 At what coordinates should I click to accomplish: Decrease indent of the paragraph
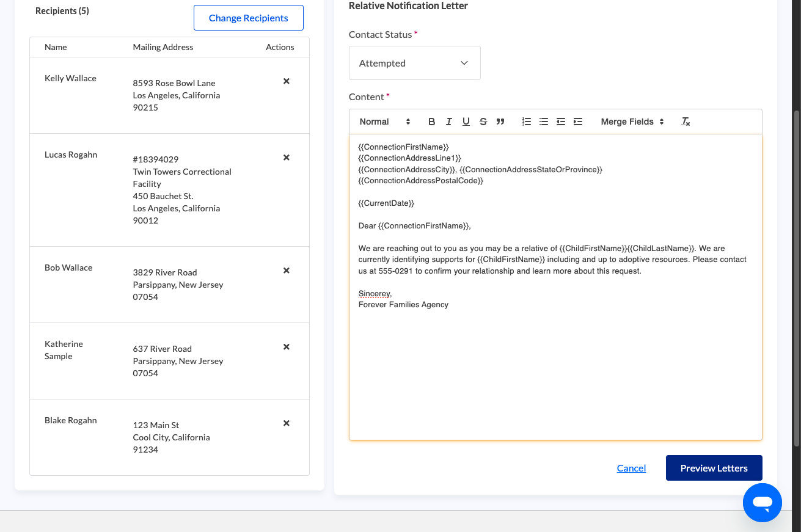tap(561, 122)
